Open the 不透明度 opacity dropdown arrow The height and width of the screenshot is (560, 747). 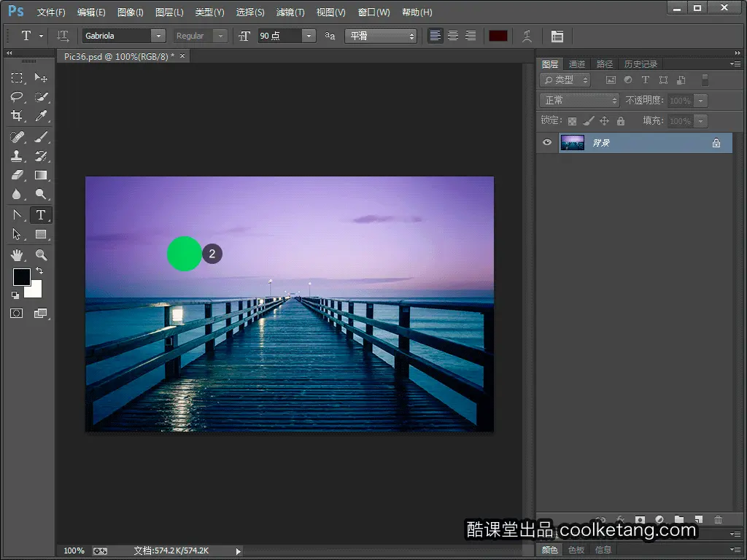(x=700, y=101)
